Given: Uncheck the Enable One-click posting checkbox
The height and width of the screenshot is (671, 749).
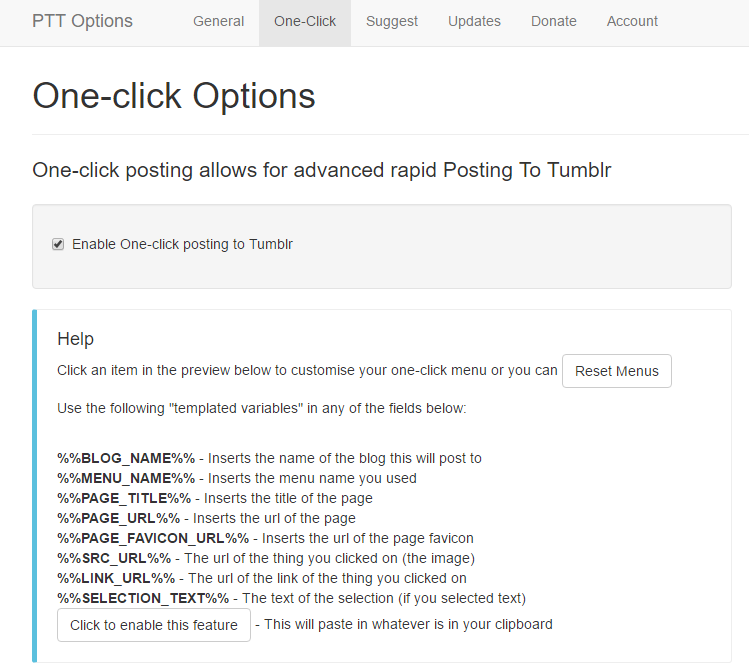Looking at the screenshot, I should pos(58,244).
